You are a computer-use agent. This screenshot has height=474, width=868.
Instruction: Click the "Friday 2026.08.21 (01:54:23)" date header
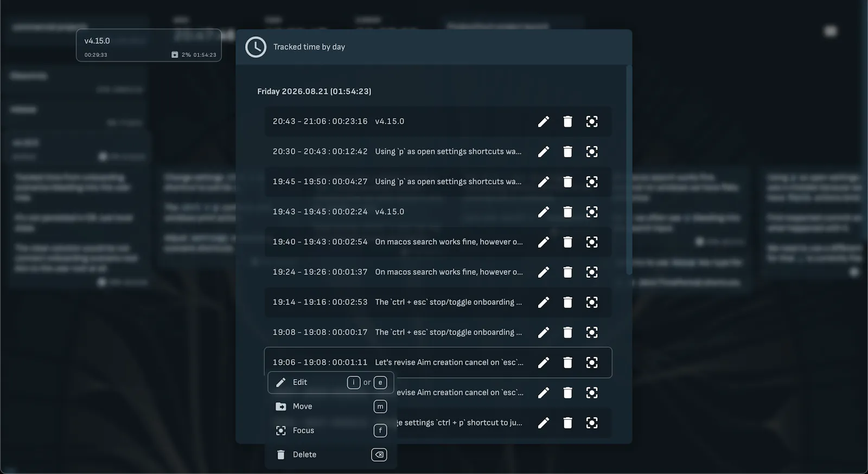(x=314, y=92)
